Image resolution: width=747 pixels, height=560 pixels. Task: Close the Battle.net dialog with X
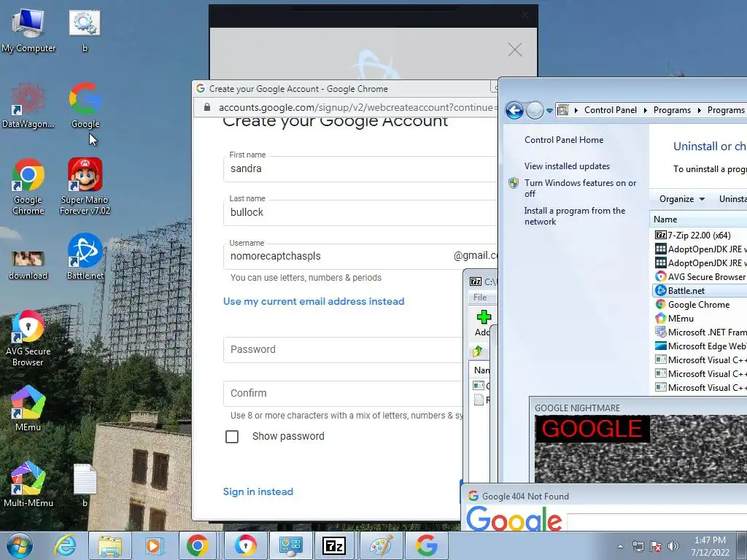514,50
